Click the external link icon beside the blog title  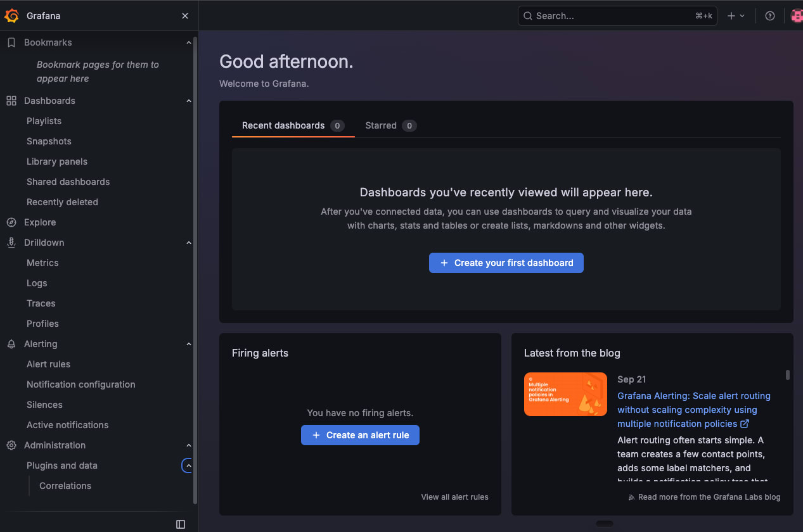tap(745, 424)
